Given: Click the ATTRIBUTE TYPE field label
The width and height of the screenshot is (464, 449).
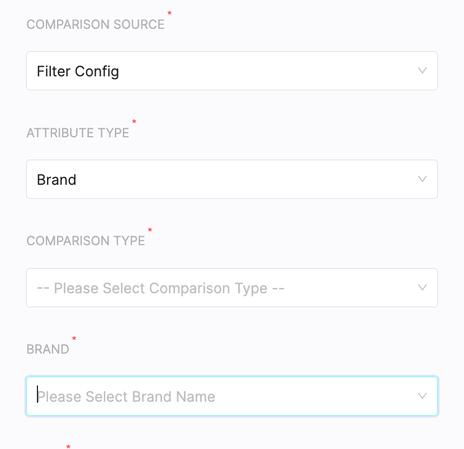Looking at the screenshot, I should coord(78,133).
